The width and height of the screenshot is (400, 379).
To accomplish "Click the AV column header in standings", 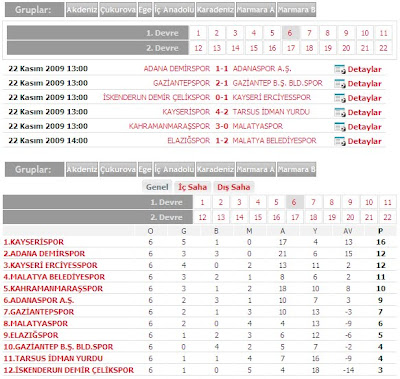I will pyautogui.click(x=348, y=231).
